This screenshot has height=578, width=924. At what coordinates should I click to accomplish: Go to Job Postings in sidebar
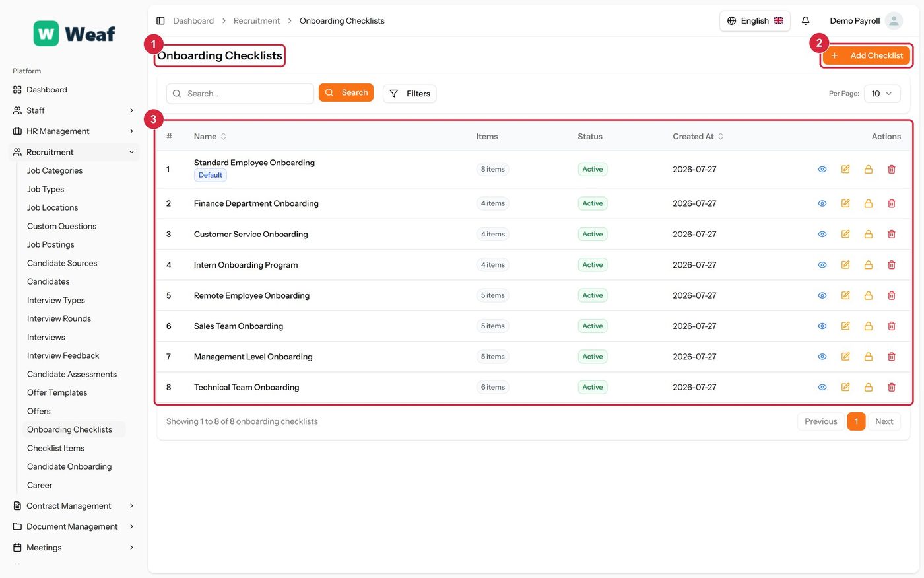51,244
